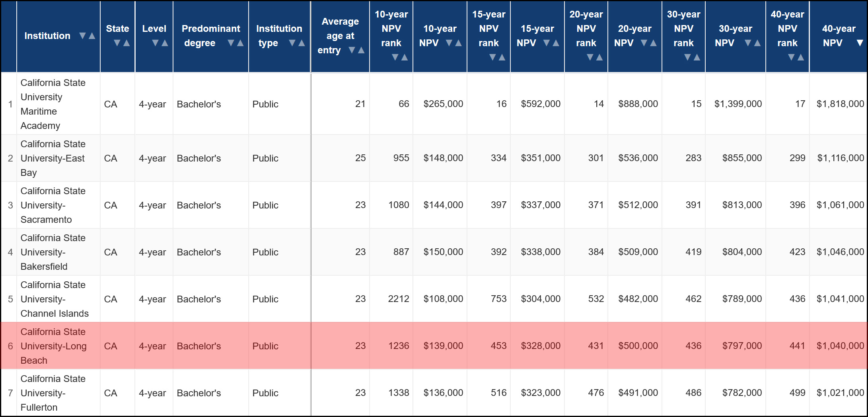Sort 30-year NPV ascending with up arrow
The image size is (868, 417).
757,43
